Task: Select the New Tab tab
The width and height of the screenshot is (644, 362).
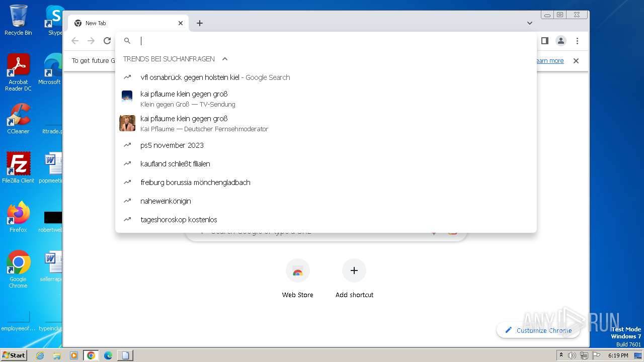Action: (x=128, y=23)
